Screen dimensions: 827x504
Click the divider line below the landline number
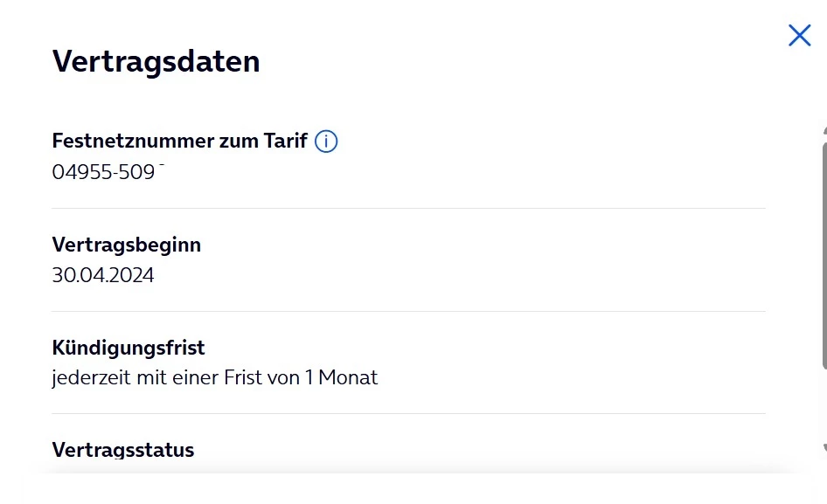408,209
